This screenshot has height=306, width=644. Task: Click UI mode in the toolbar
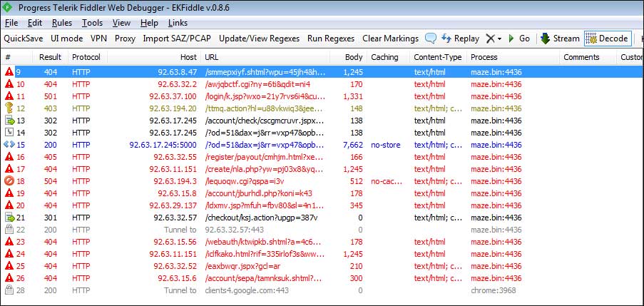[x=66, y=39]
